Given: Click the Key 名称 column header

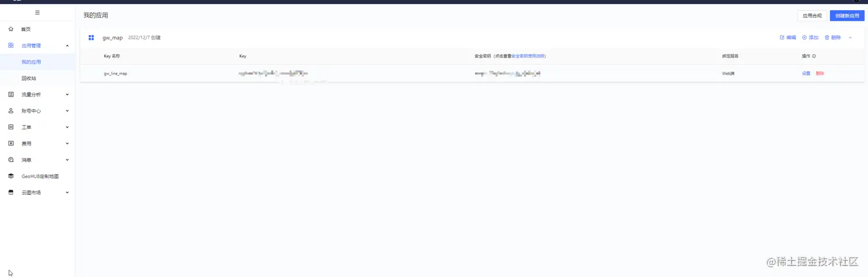Looking at the screenshot, I should click(x=111, y=56).
